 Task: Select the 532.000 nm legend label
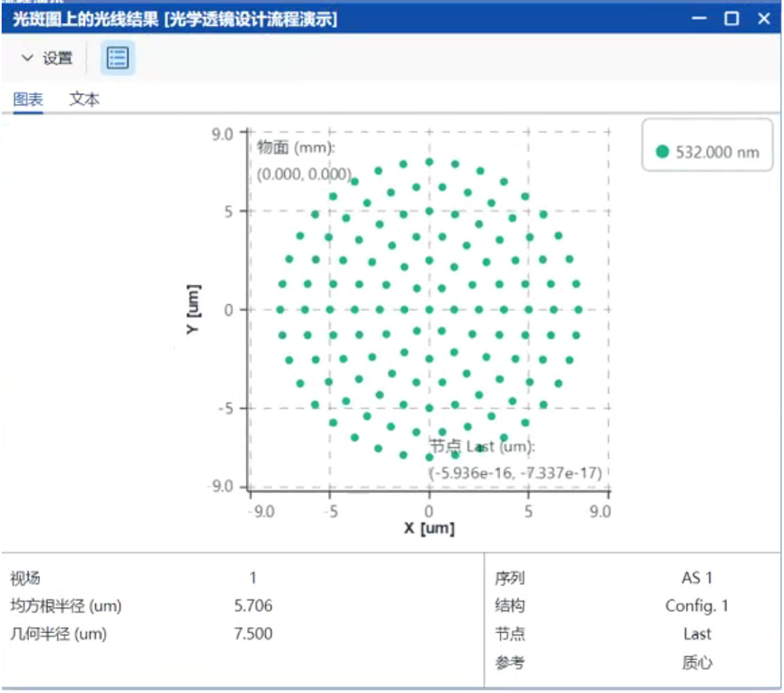pyautogui.click(x=717, y=152)
